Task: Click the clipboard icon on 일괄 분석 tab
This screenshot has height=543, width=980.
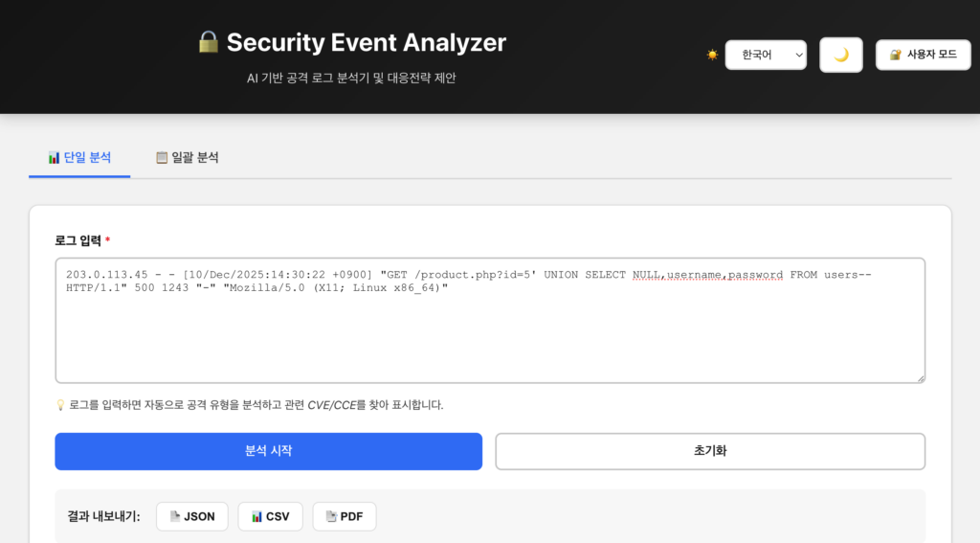Action: 162,157
